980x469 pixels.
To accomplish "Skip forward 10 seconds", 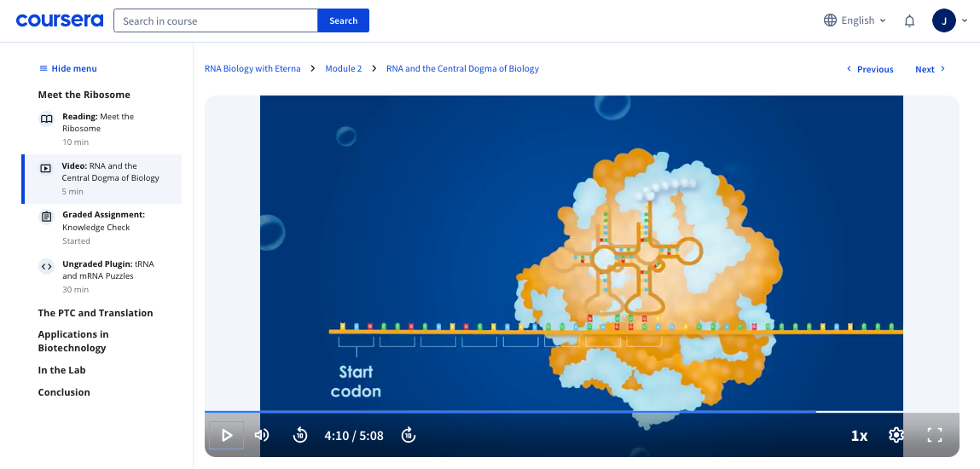I will coord(409,435).
